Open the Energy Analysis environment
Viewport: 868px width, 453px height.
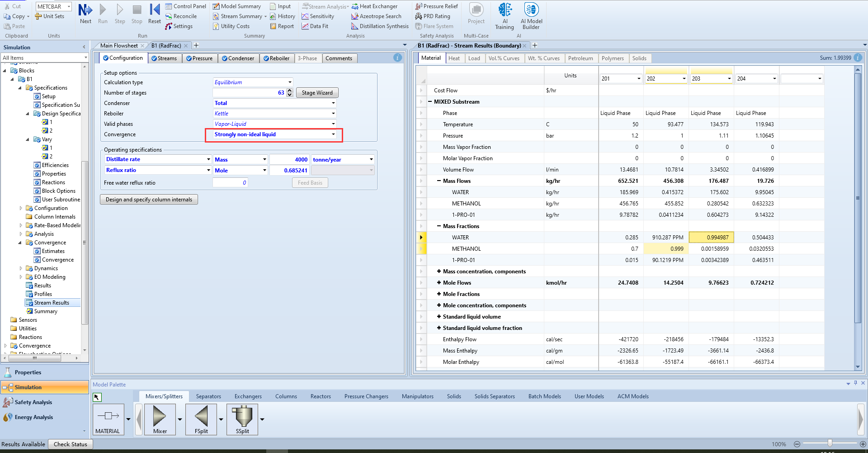pyautogui.click(x=45, y=417)
